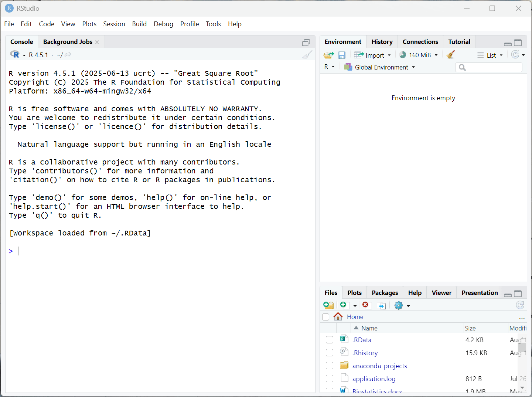Expand the refresh options arrow in Environment
Screen dimensions: 532x397
(523, 55)
